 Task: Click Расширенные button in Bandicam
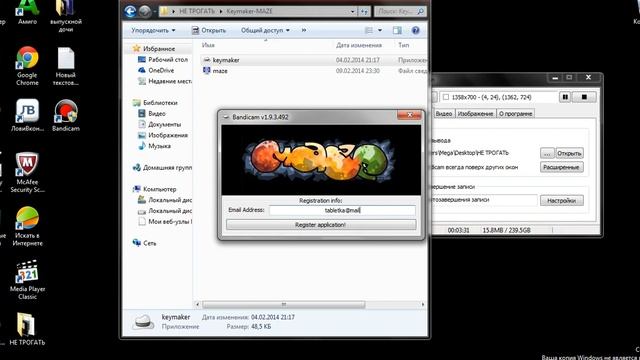562,167
